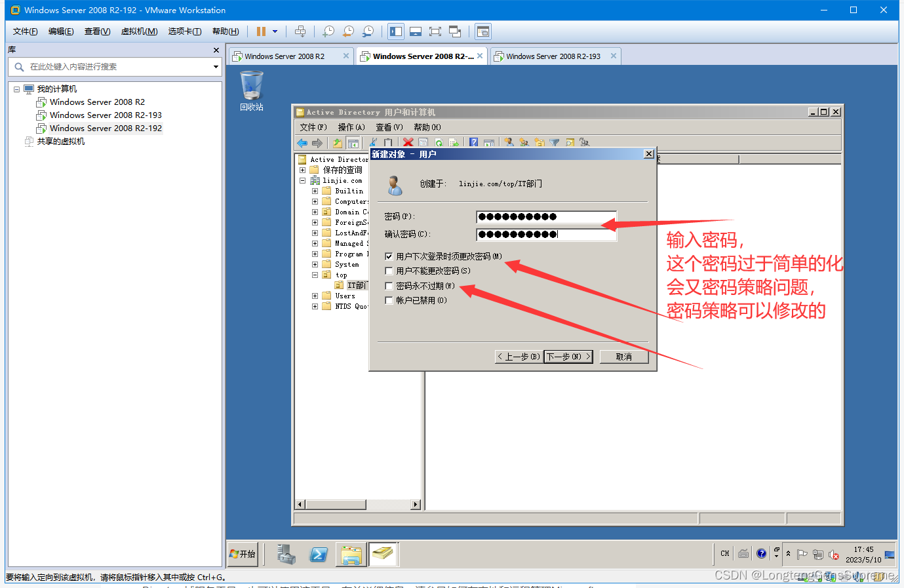Click the send Ctrl+Alt+Del icon in VMware
The width and height of the screenshot is (904, 588).
coord(300,31)
